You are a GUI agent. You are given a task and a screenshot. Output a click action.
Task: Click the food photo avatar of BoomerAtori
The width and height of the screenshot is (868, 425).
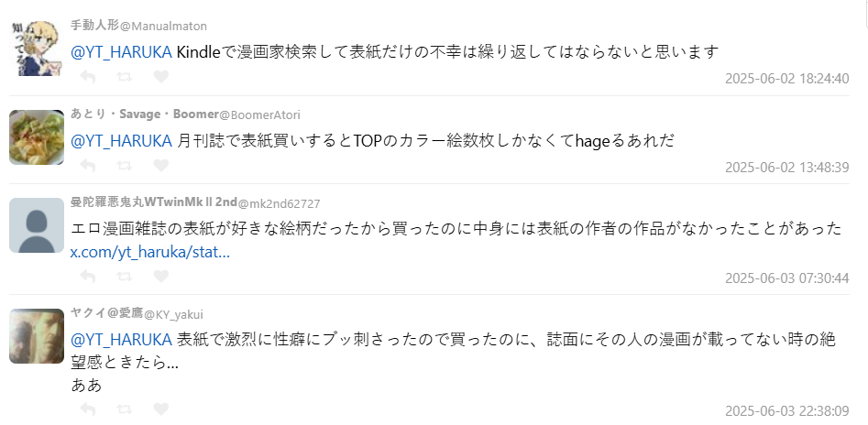coord(37,136)
